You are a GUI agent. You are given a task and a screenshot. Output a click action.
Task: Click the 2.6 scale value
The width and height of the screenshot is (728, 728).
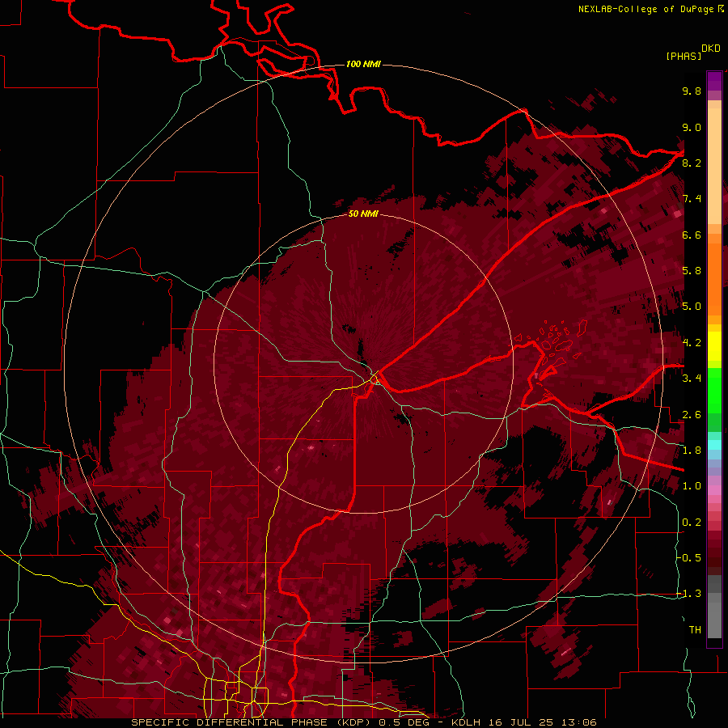692,415
